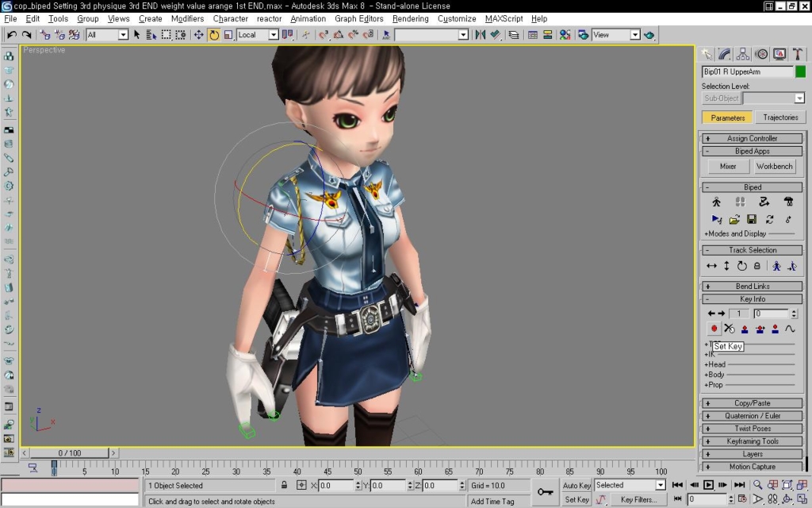Select the Body Vertical track

tap(726, 266)
